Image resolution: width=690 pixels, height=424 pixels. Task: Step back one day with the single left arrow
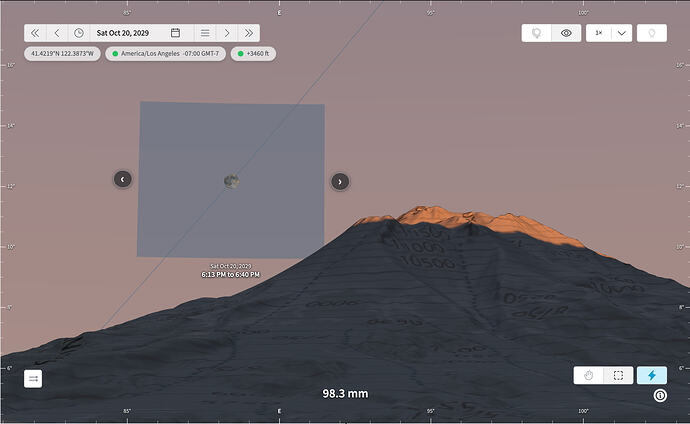pyautogui.click(x=57, y=33)
